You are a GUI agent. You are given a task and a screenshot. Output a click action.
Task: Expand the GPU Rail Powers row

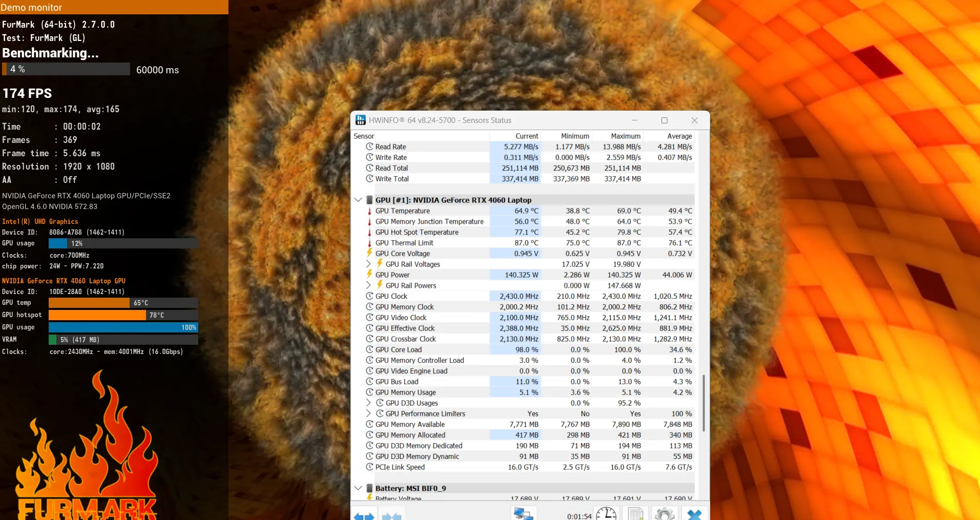368,285
